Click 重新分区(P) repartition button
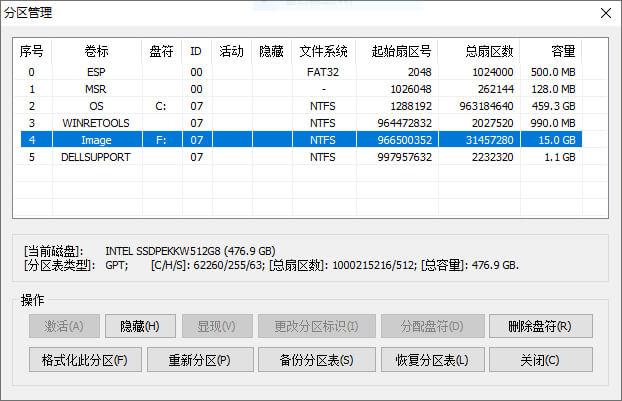Screen dimensions: 622x401 [x=200, y=360]
